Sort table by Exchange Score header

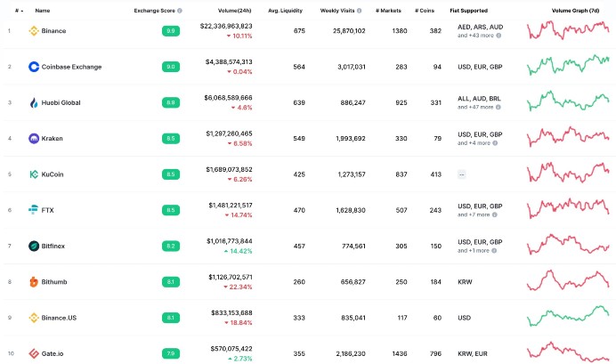pyautogui.click(x=154, y=11)
